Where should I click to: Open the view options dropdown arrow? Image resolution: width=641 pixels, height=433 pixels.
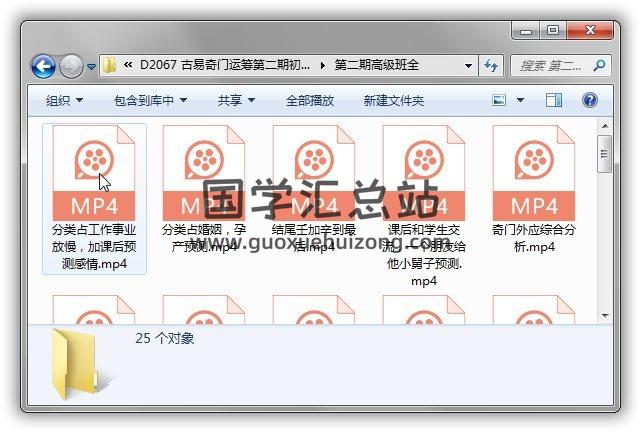[520, 100]
